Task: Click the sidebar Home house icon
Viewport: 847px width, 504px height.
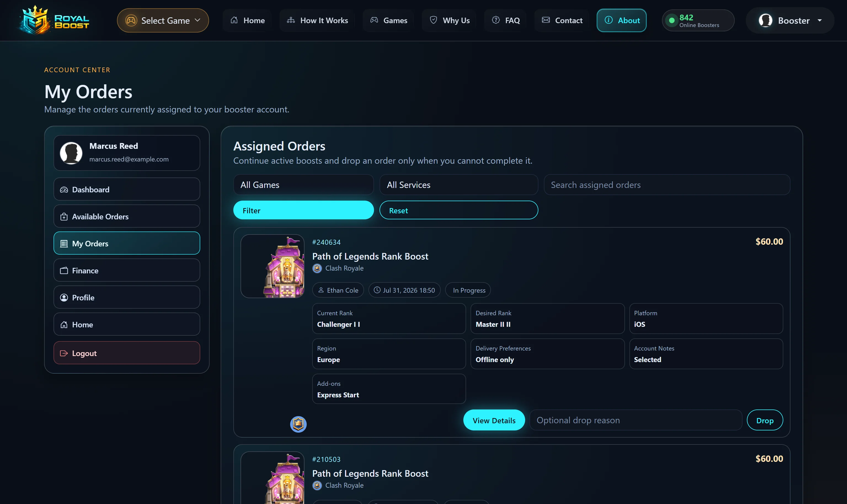Action: (x=64, y=325)
